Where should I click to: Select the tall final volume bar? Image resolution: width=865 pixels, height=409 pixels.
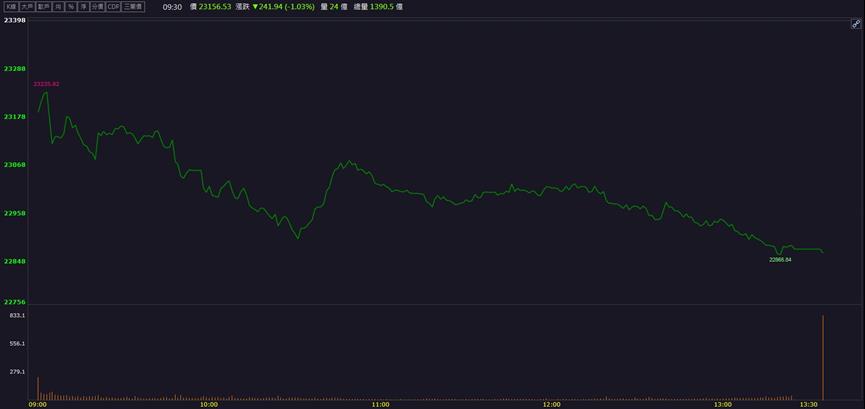pos(823,358)
